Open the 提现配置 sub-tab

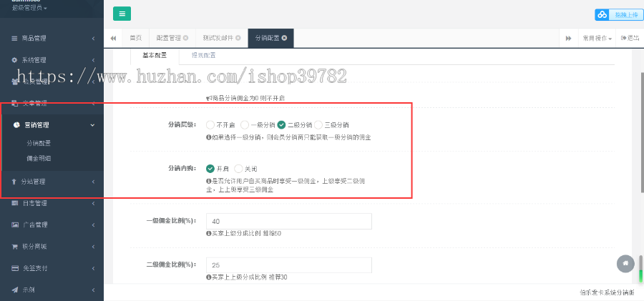[x=204, y=56]
